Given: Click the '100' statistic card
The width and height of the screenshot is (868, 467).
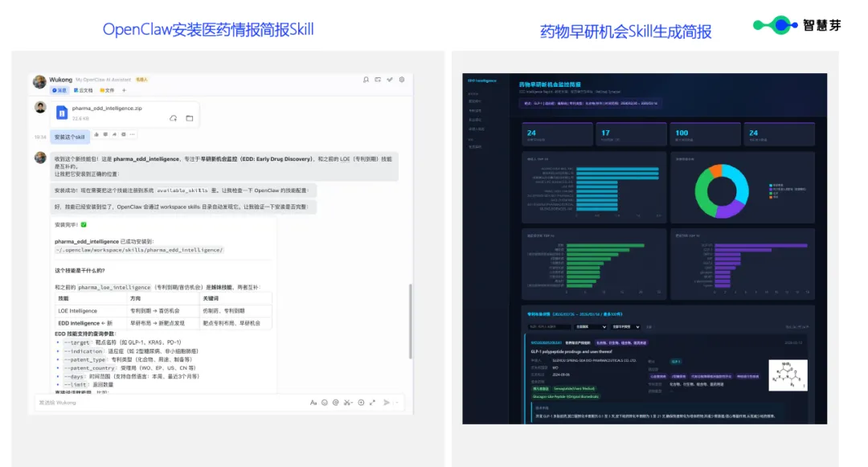Looking at the screenshot, I should click(706, 134).
